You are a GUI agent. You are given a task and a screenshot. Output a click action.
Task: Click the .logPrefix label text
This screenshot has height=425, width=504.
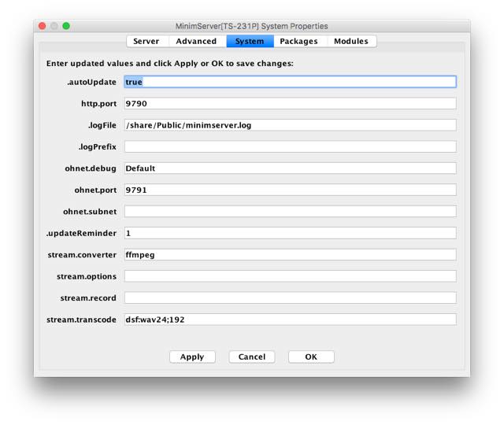98,147
